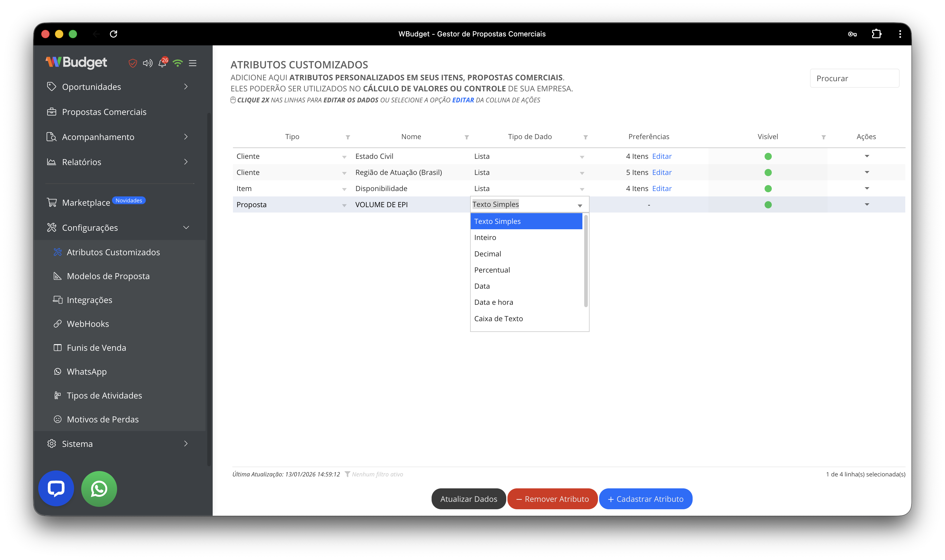The image size is (945, 560).
Task: Open the green WhatsApp floating button
Action: [x=99, y=488]
